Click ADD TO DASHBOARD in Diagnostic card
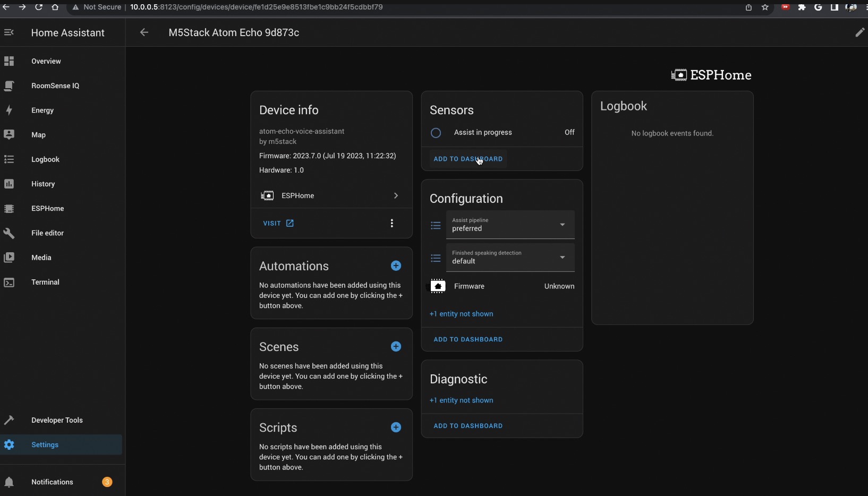 point(468,426)
